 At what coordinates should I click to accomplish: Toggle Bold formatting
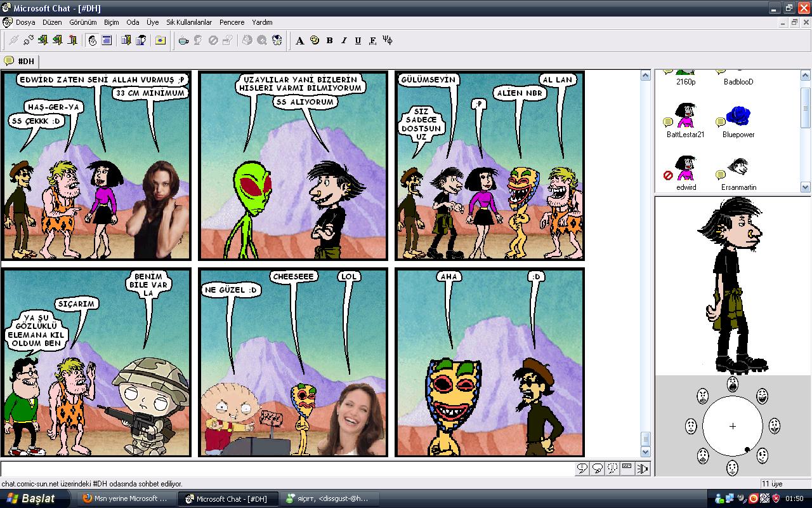click(329, 40)
